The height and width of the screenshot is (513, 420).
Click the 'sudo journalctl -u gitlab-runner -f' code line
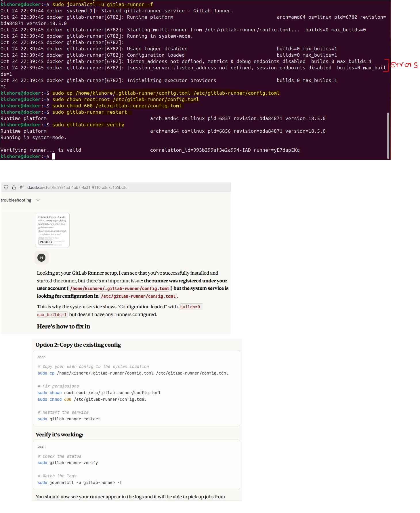(x=80, y=482)
